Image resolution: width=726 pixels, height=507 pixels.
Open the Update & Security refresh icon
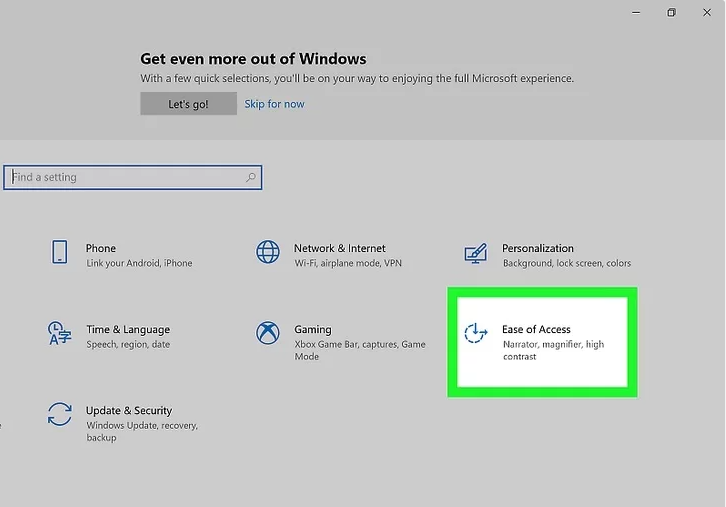(59, 414)
